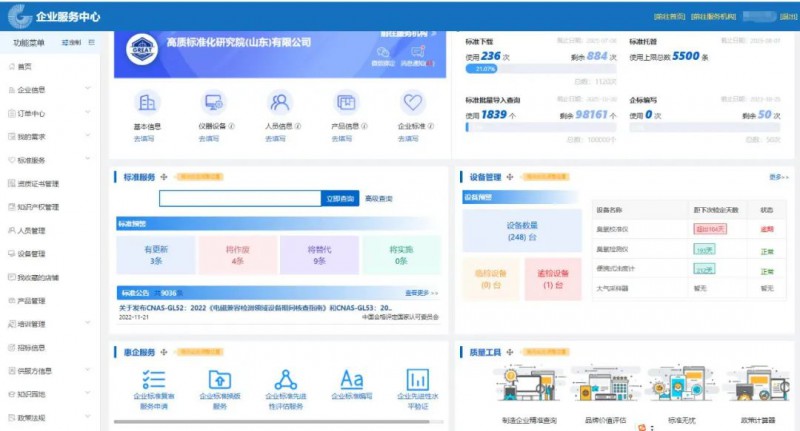Click the 企业标准编写 Aa icon
This screenshot has height=431, width=800.
coord(352,380)
